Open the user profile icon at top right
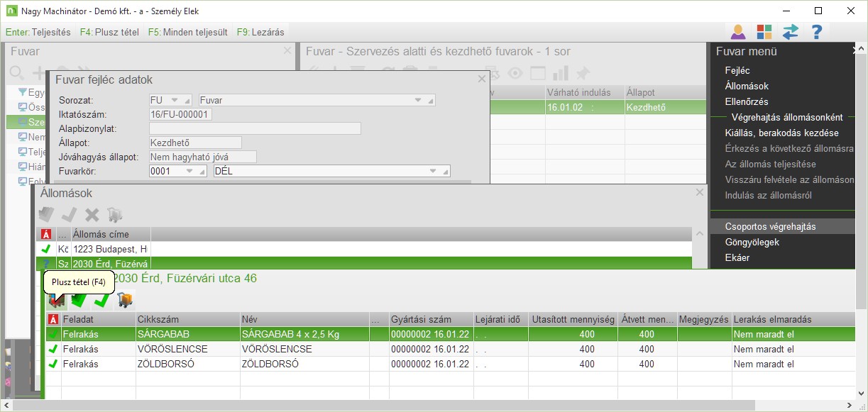The height and width of the screenshot is (412, 868). coord(738,32)
